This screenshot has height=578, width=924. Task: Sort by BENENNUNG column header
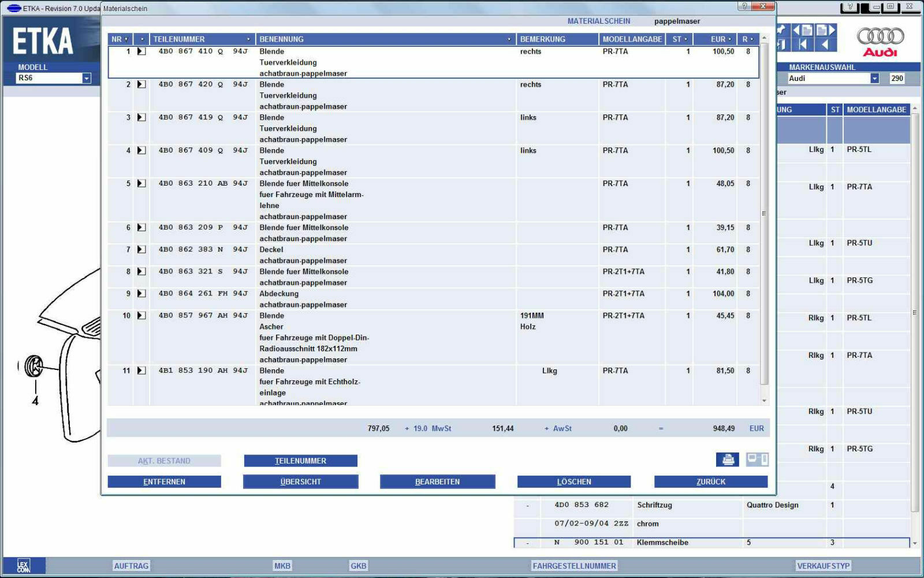(385, 39)
